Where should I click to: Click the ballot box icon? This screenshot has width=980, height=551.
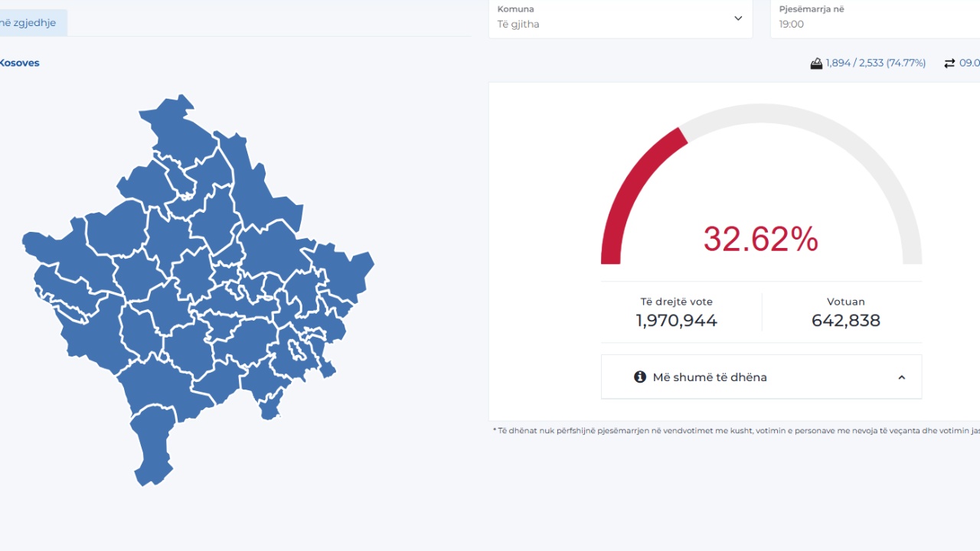point(816,64)
